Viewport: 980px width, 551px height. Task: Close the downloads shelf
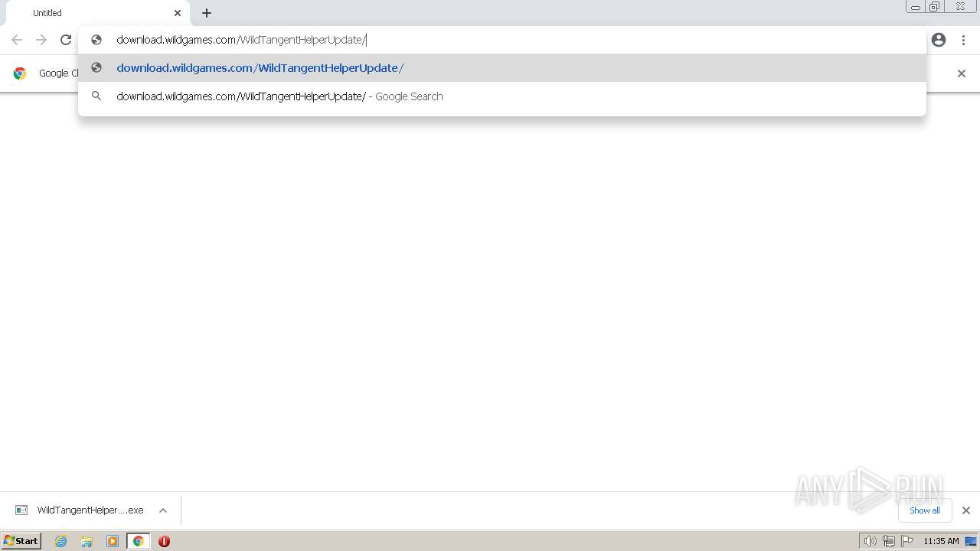click(x=966, y=510)
